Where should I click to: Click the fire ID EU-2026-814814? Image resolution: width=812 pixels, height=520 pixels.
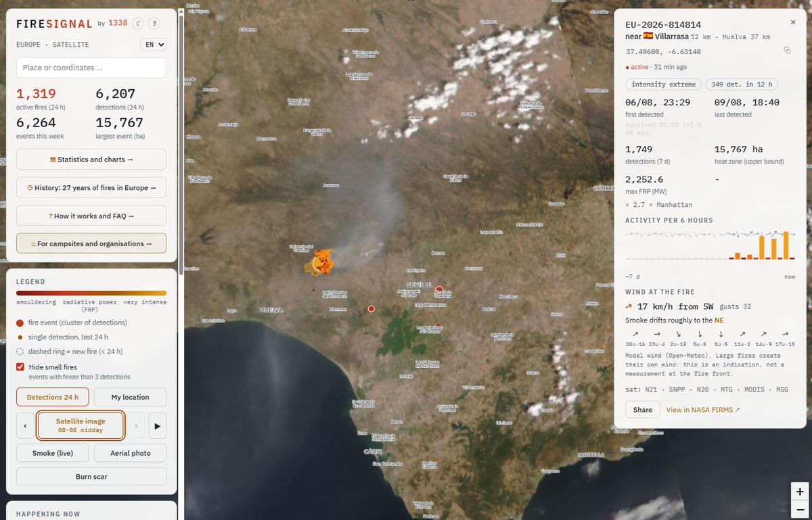coord(663,24)
